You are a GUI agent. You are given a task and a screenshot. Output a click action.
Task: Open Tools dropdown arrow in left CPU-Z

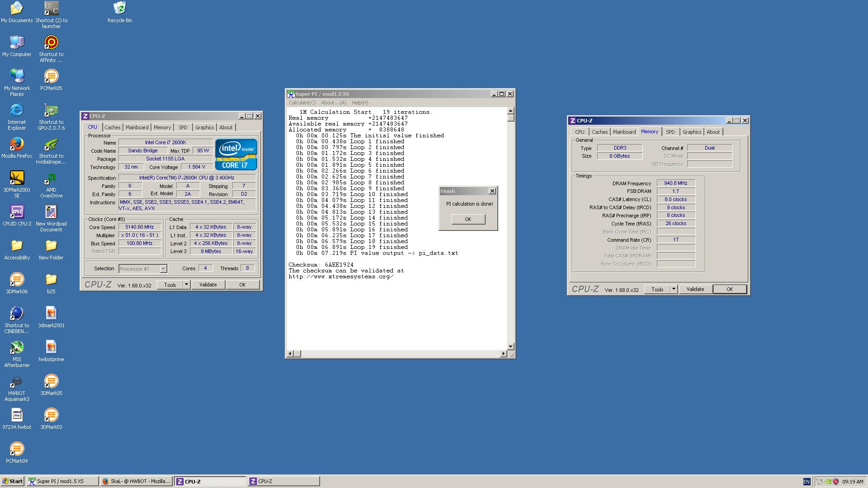click(x=186, y=285)
